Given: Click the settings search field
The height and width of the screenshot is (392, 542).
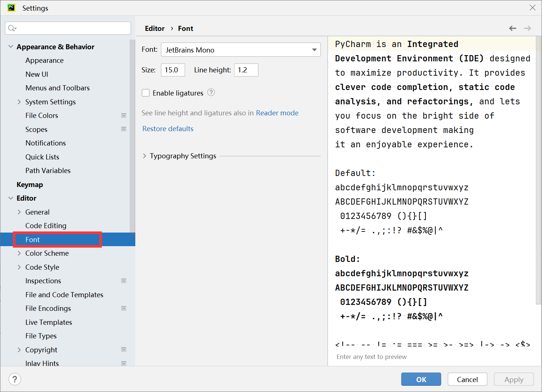Looking at the screenshot, I should (x=68, y=28).
